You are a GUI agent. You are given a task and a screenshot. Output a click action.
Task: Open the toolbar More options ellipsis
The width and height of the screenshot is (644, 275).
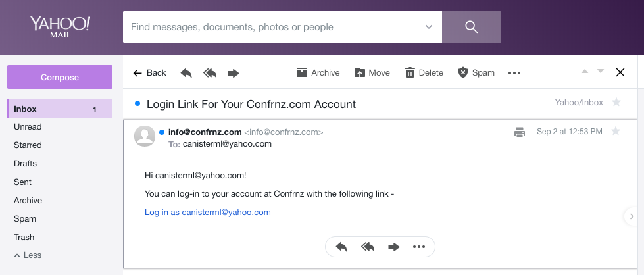514,73
